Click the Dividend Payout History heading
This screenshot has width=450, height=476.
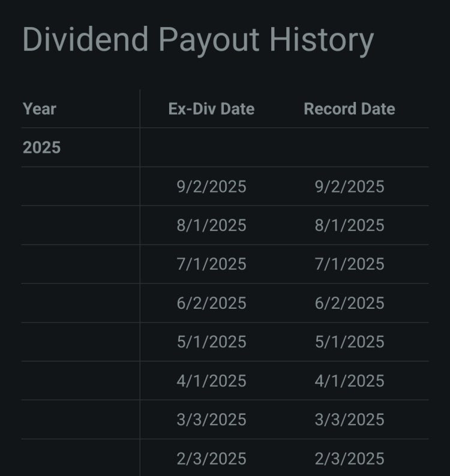click(x=198, y=40)
